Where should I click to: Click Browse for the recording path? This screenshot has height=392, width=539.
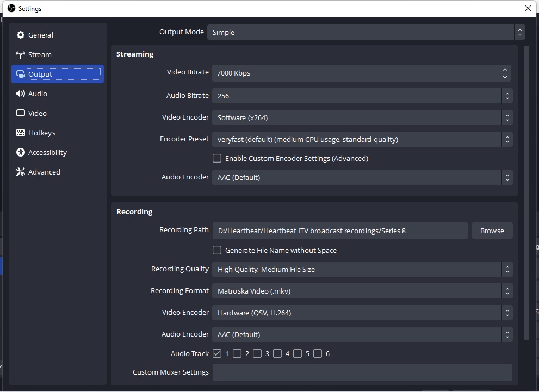[492, 231]
